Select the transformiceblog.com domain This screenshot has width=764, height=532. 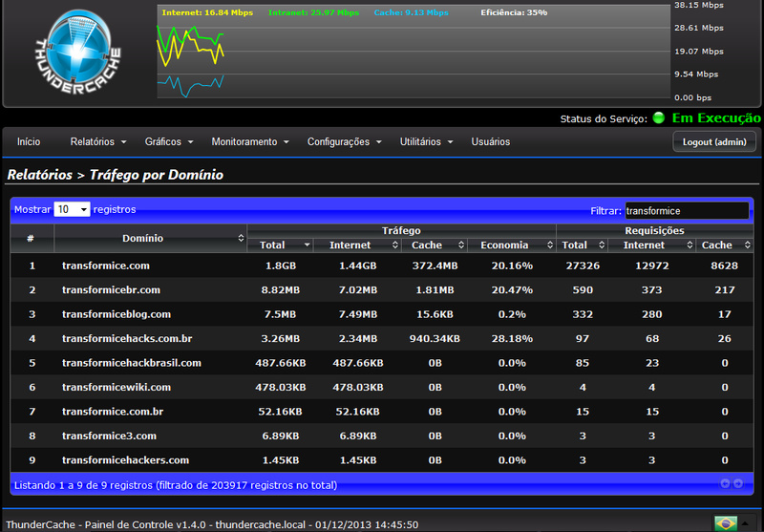[x=117, y=314]
